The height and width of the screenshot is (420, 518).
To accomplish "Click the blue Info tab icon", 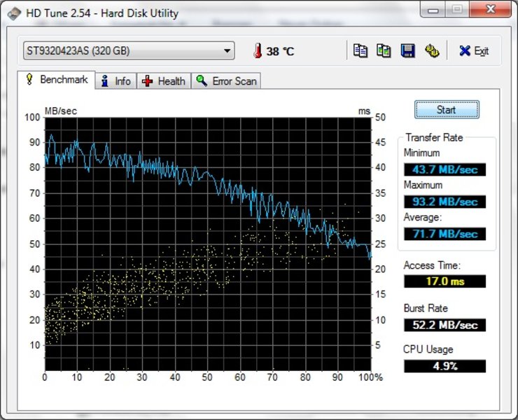I will (x=105, y=81).
